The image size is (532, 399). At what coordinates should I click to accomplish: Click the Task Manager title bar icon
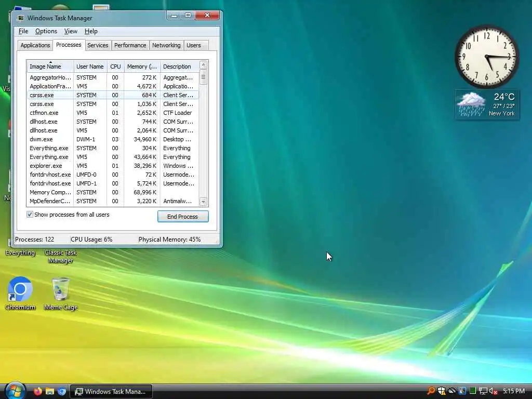tap(21, 18)
